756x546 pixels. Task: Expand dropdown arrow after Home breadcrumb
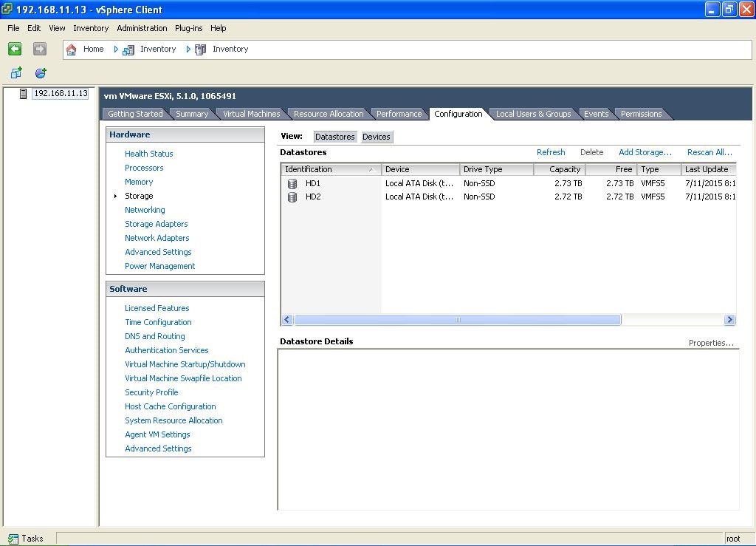point(116,50)
